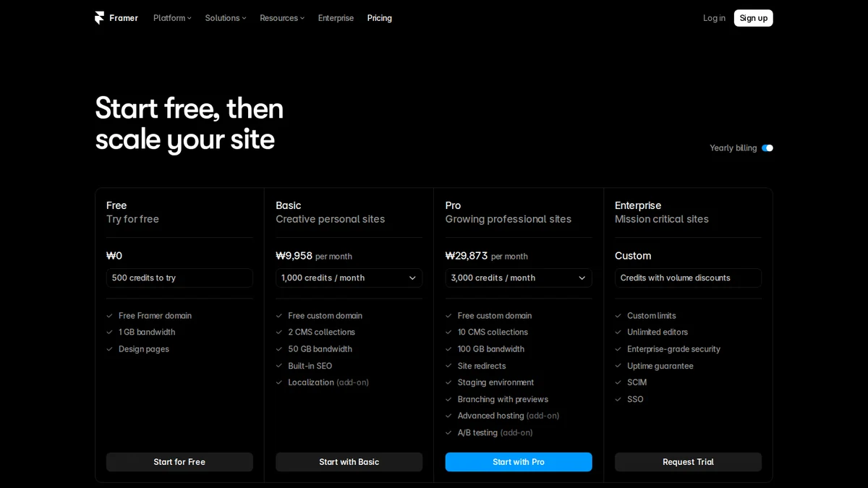Go to the Enterprise page
Screen dimensions: 868x488
point(336,18)
